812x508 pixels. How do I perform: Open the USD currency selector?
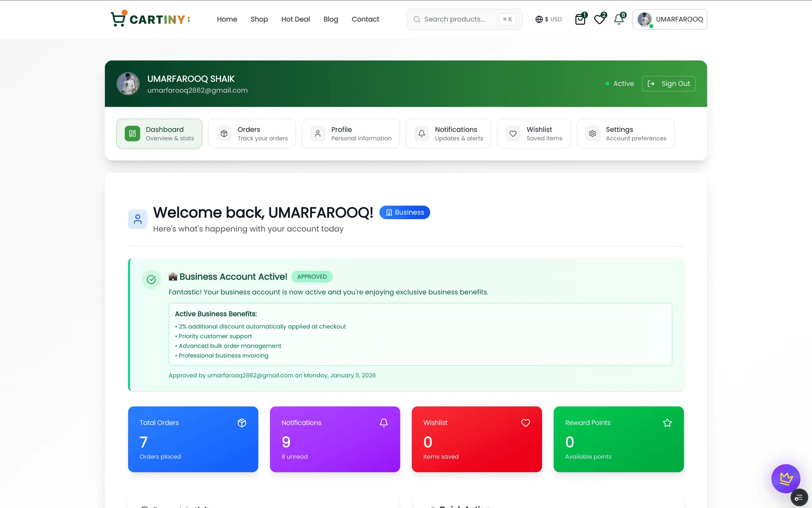coord(549,19)
